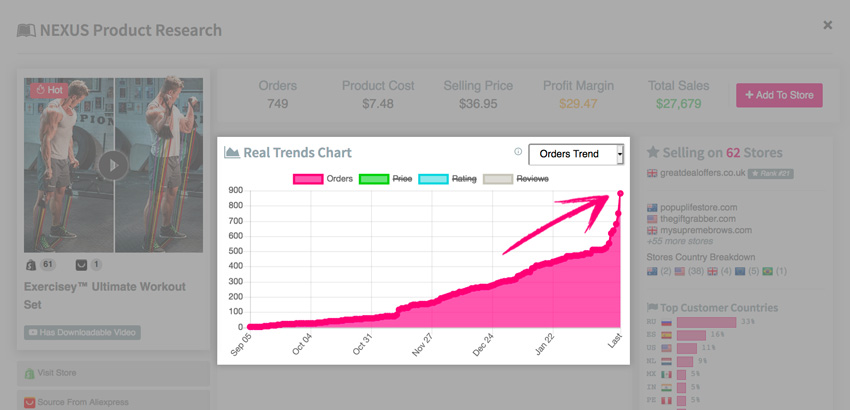The height and width of the screenshot is (410, 850).
Task: Click Has Downloadable Video button
Action: click(x=82, y=332)
